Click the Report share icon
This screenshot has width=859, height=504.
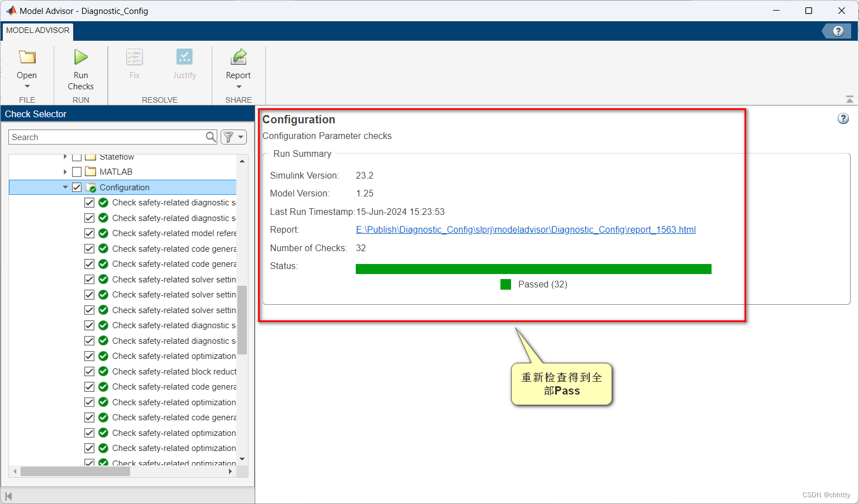pos(238,57)
